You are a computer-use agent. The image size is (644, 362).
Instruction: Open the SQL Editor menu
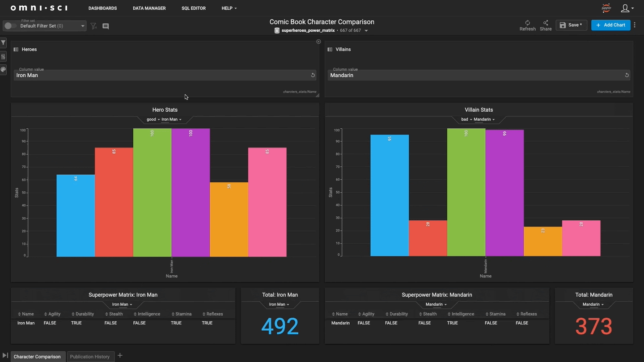(193, 8)
